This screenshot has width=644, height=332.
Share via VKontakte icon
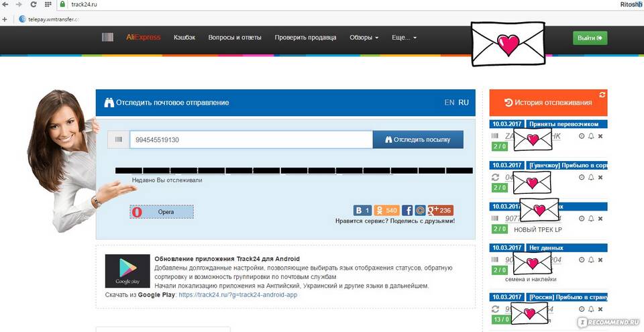coord(362,211)
